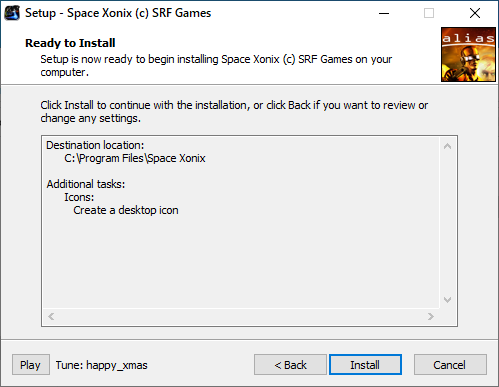Click the setup icon in title bar
Image resolution: width=499 pixels, height=387 pixels.
12,13
